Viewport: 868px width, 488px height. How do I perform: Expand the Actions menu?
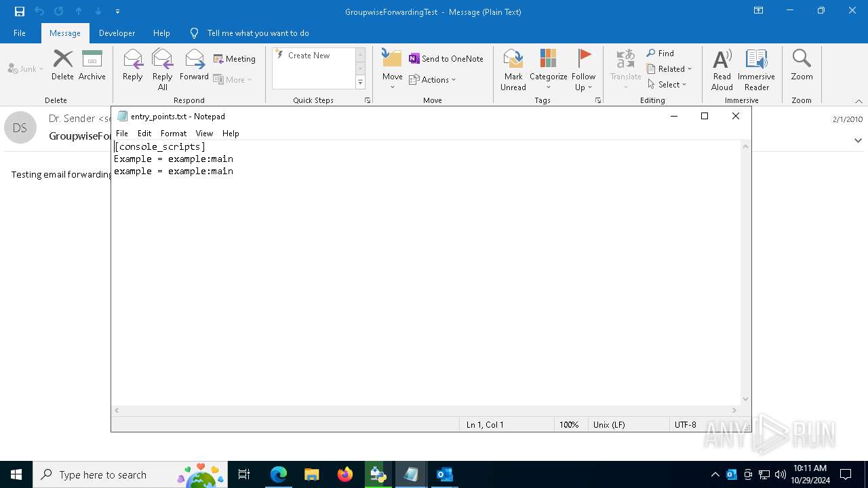point(433,79)
